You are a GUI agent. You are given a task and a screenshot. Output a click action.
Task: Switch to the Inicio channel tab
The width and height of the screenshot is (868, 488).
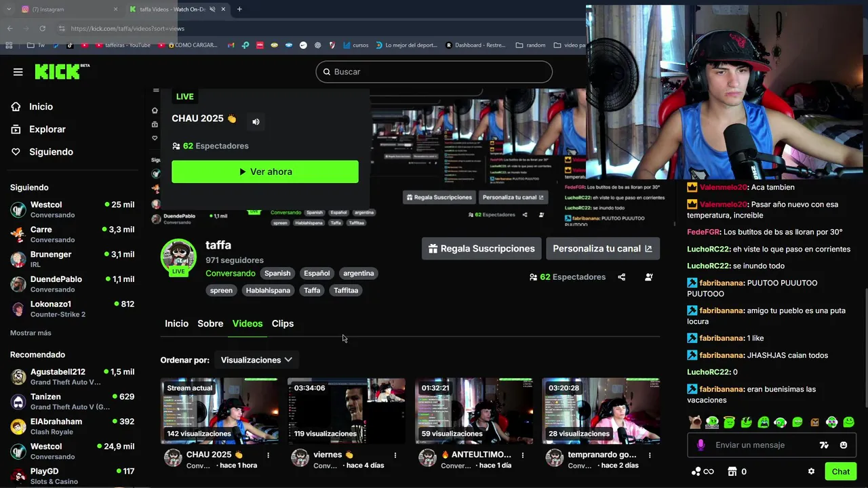tap(176, 323)
